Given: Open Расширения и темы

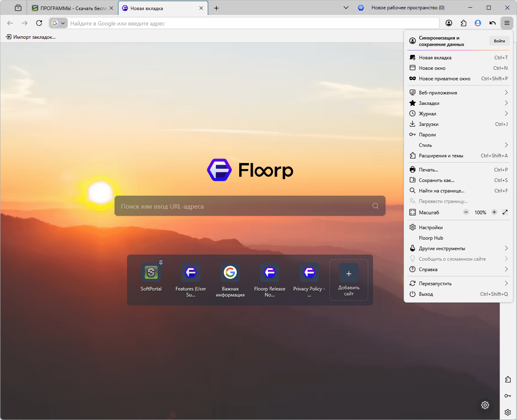Looking at the screenshot, I should pos(459,156).
